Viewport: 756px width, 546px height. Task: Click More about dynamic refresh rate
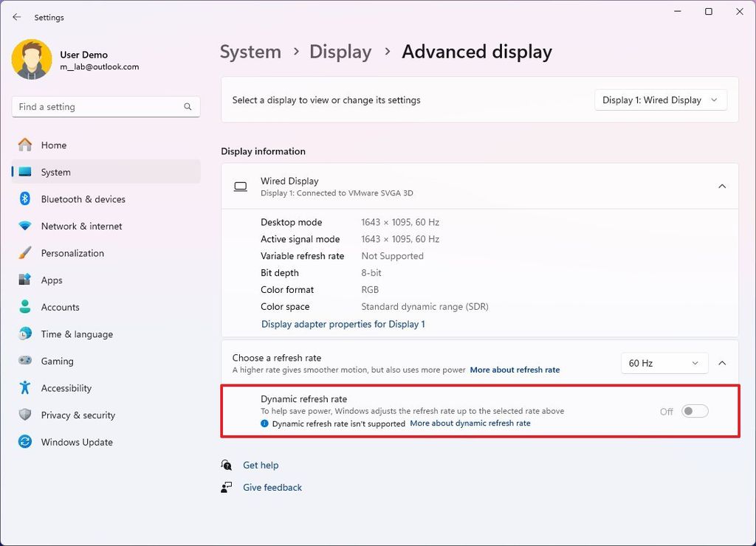(x=470, y=423)
